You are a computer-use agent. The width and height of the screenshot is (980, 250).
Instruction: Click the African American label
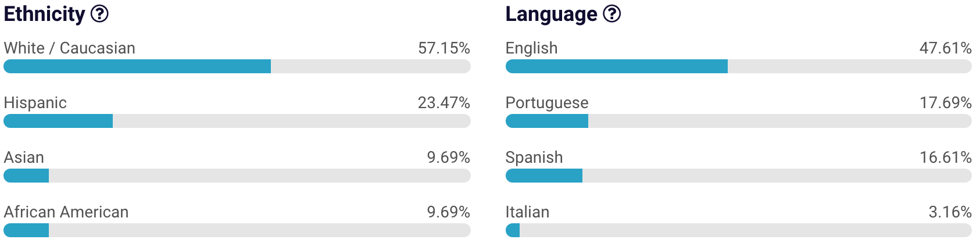click(x=66, y=212)
